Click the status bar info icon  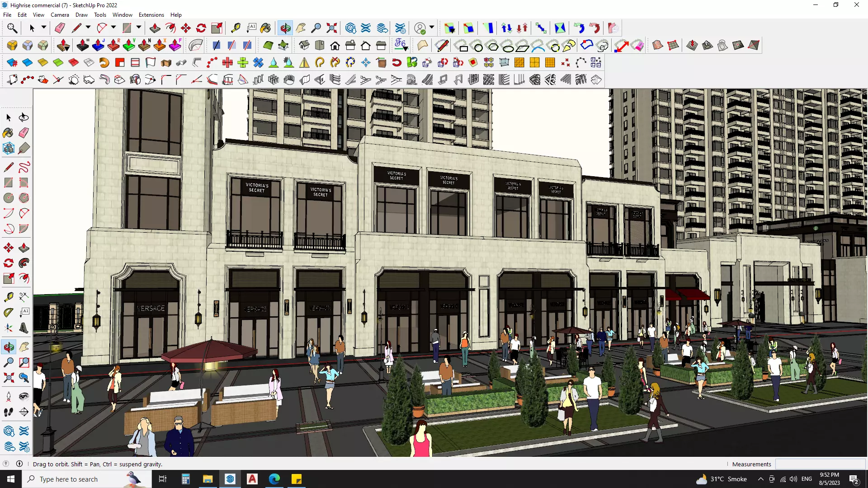19,464
